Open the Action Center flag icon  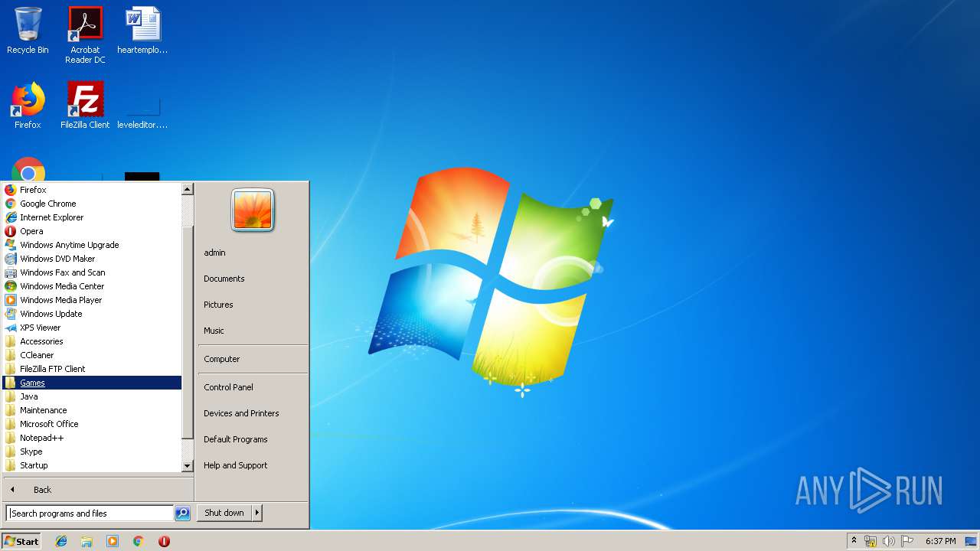pos(907,541)
